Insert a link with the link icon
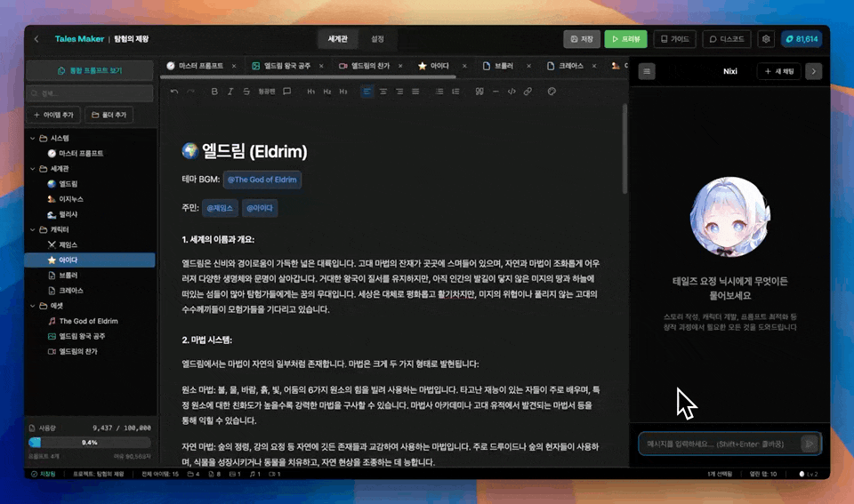The image size is (854, 504). pyautogui.click(x=528, y=92)
